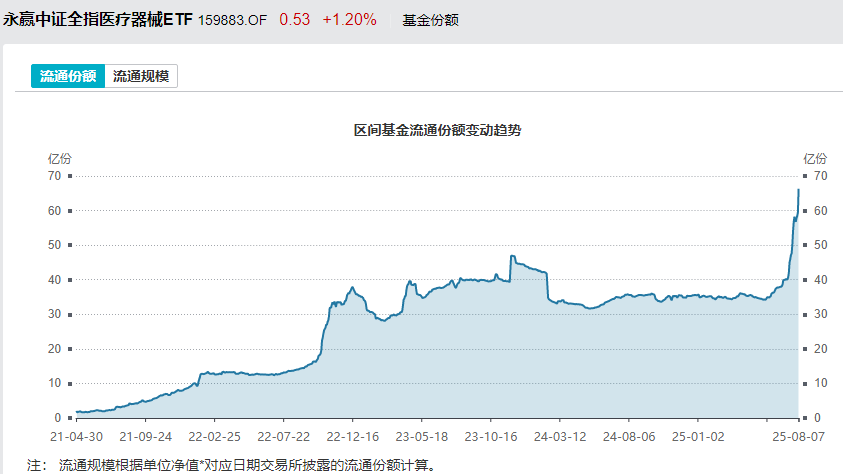843x474 pixels.
Task: Click the right y-axis value 60
Action: click(820, 211)
